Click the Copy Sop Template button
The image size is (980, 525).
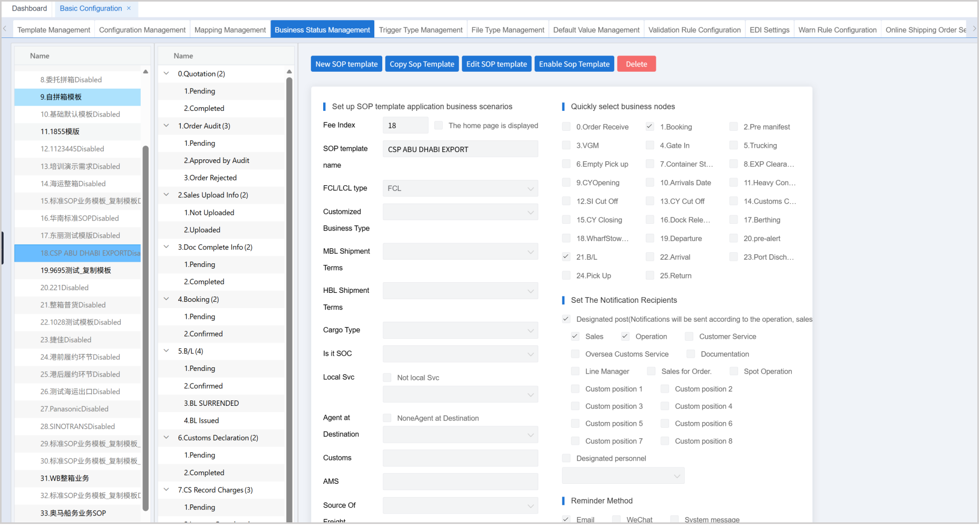[422, 63]
